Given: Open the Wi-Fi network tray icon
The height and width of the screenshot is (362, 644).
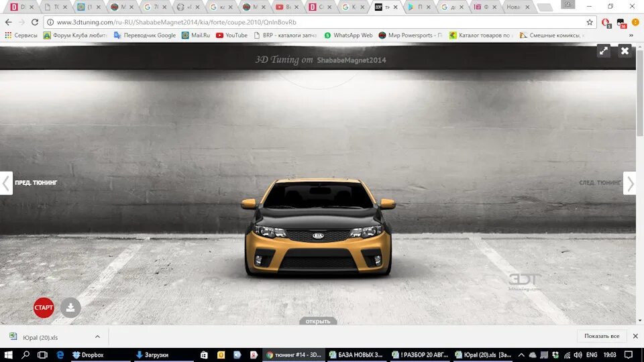Looking at the screenshot, I should [x=567, y=355].
